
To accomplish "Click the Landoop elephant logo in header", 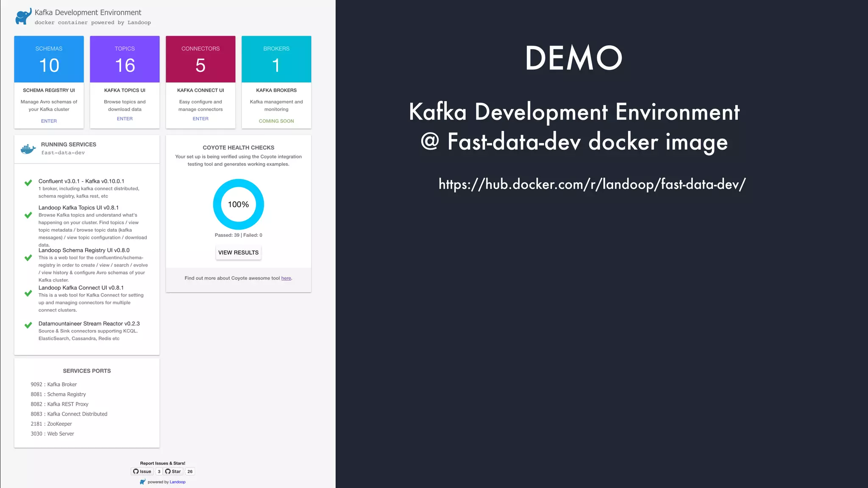I will click(x=23, y=17).
